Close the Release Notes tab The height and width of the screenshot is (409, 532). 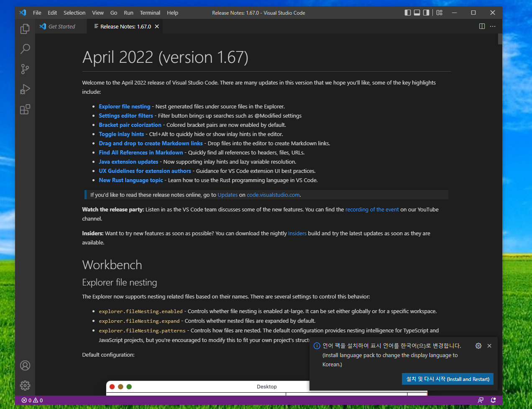pyautogui.click(x=157, y=26)
